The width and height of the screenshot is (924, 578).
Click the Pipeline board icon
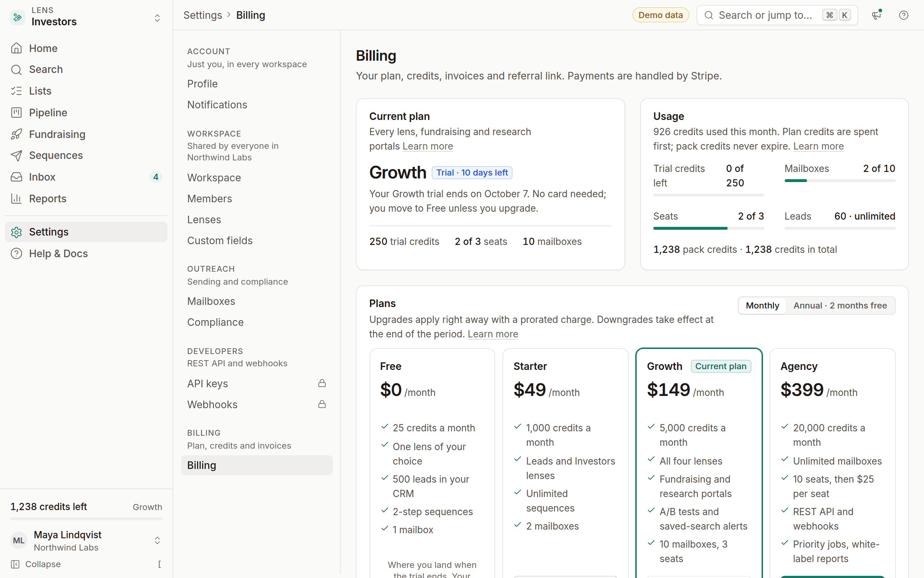pos(16,112)
